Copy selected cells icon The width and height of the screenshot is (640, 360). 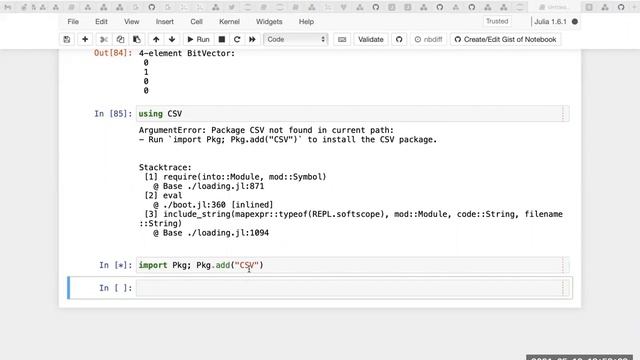coord(120,40)
